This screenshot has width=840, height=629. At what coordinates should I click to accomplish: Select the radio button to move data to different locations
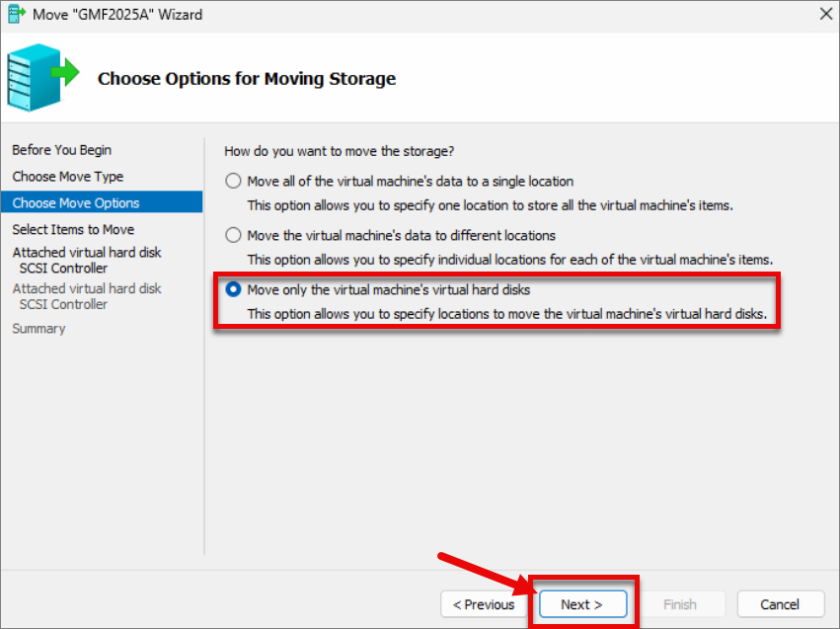pyautogui.click(x=233, y=235)
